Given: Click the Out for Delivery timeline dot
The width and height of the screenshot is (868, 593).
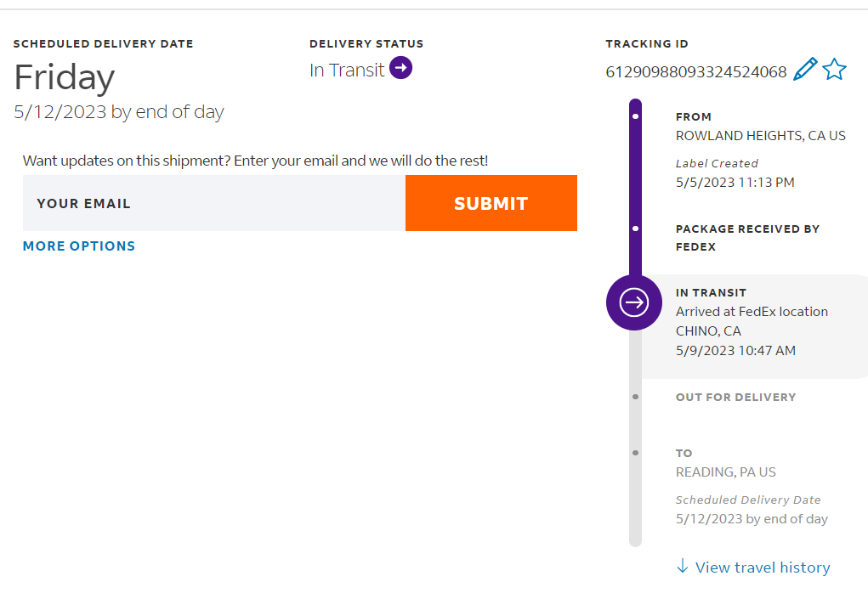Looking at the screenshot, I should click(636, 397).
